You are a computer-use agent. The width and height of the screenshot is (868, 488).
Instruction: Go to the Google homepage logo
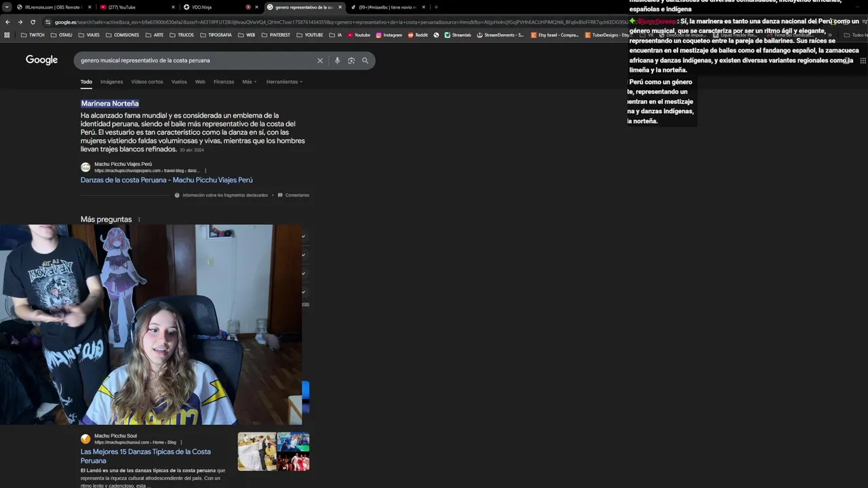coord(41,60)
